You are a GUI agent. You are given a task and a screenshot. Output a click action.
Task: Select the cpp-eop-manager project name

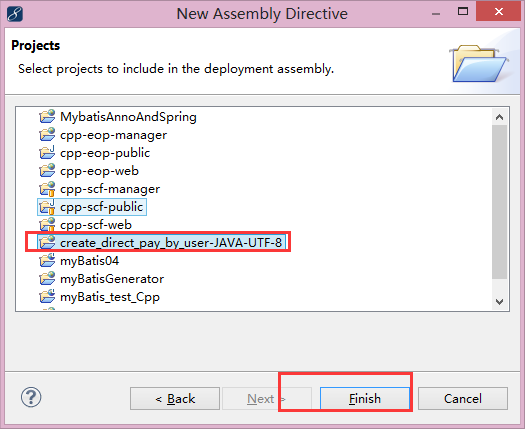coord(114,135)
